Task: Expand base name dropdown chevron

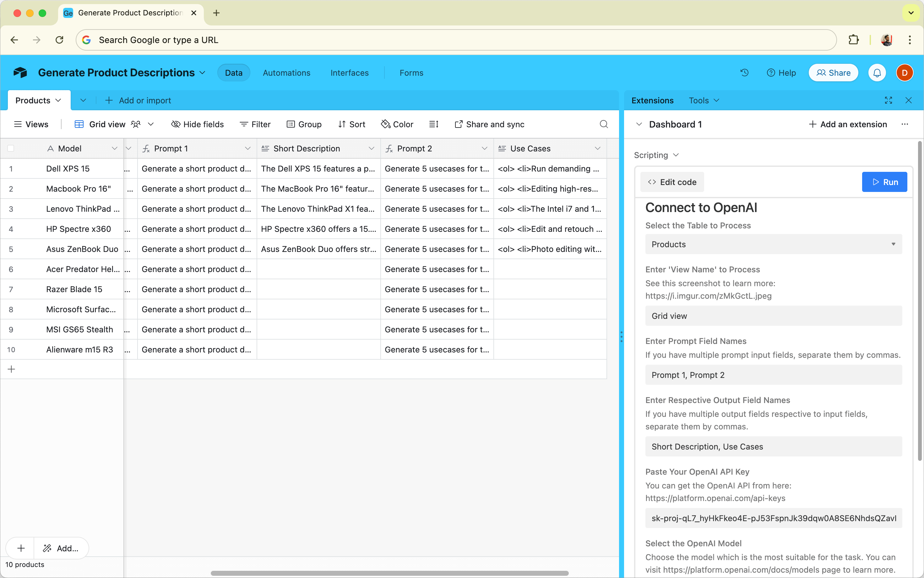Action: point(203,73)
